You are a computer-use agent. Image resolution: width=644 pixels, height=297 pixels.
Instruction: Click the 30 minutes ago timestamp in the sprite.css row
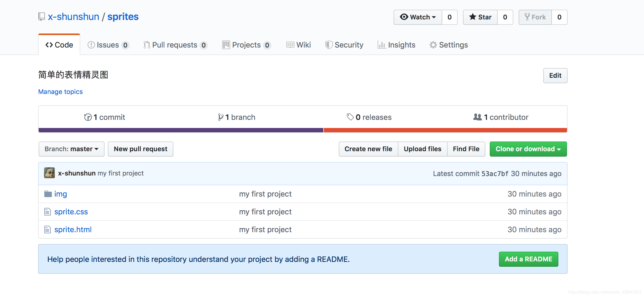click(x=534, y=212)
